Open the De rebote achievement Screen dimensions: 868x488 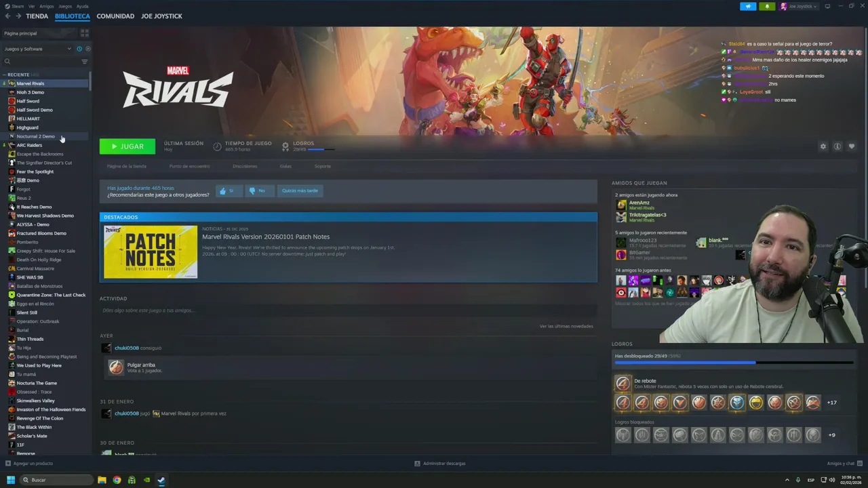tap(644, 381)
